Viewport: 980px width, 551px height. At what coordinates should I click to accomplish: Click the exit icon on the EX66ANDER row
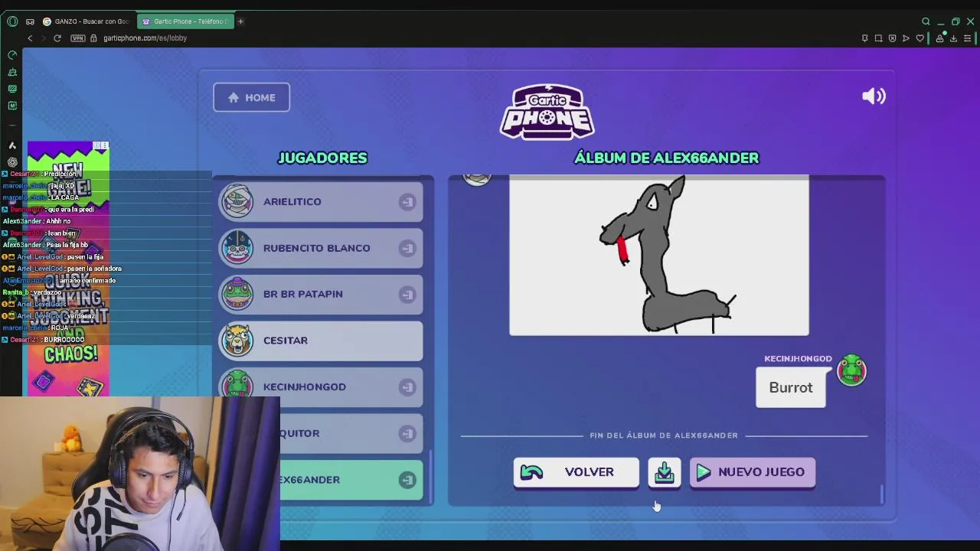(x=407, y=480)
